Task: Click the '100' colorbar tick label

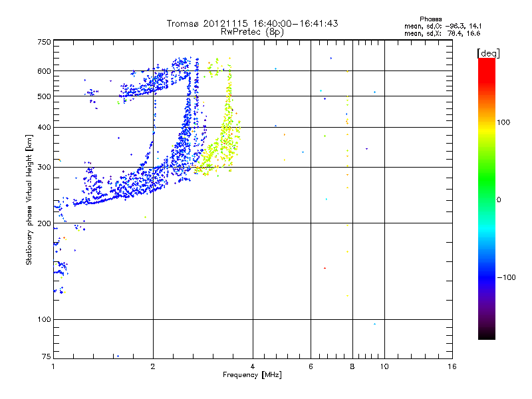Action: [503, 122]
